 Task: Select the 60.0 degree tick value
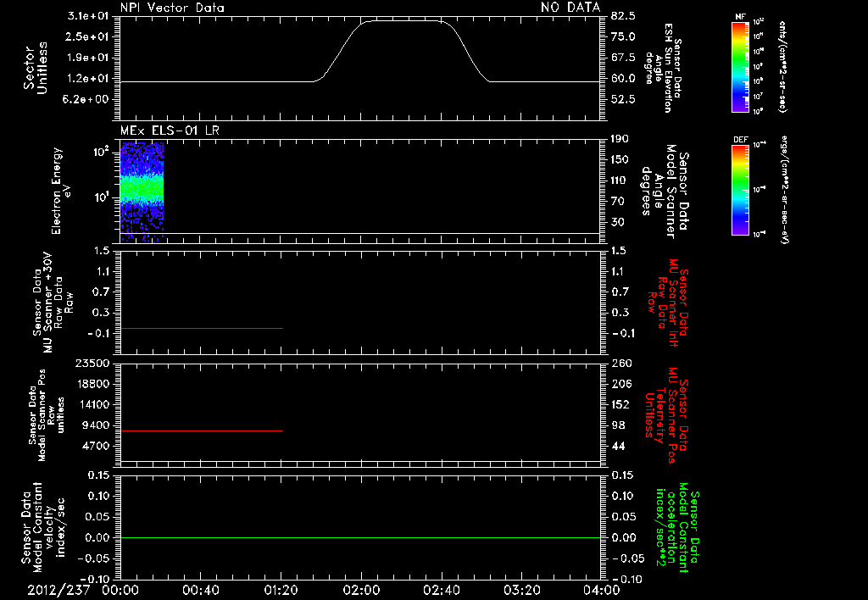[x=623, y=79]
